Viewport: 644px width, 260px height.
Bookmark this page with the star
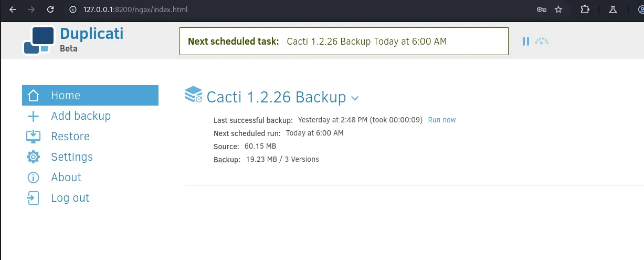(558, 9)
